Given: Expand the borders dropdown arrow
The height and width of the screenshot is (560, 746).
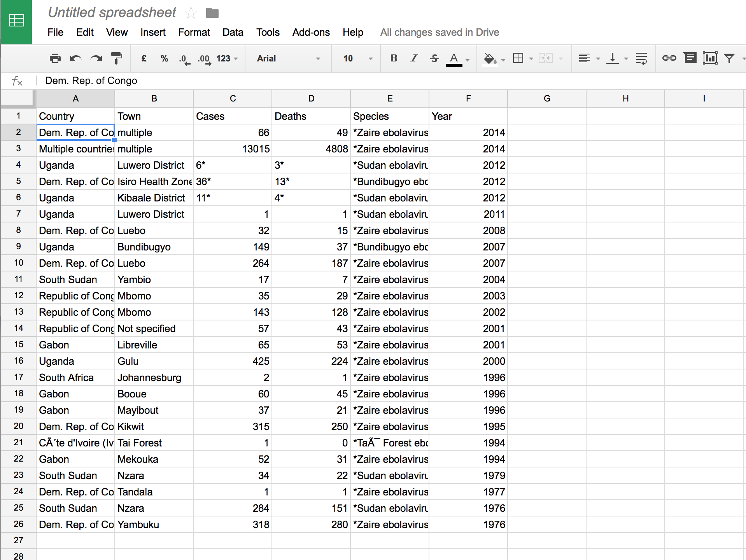Looking at the screenshot, I should point(531,59).
